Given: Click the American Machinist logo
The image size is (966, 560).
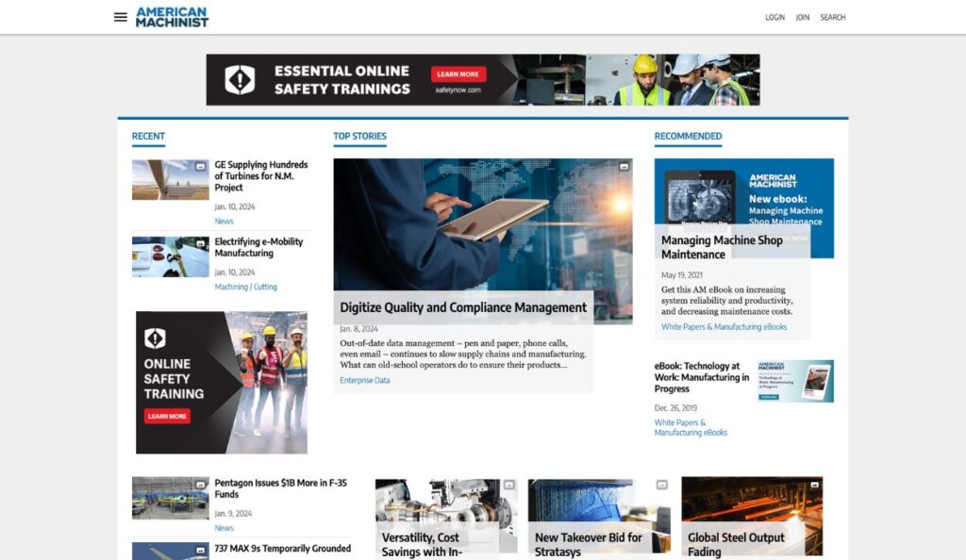Looking at the screenshot, I should pos(172,16).
